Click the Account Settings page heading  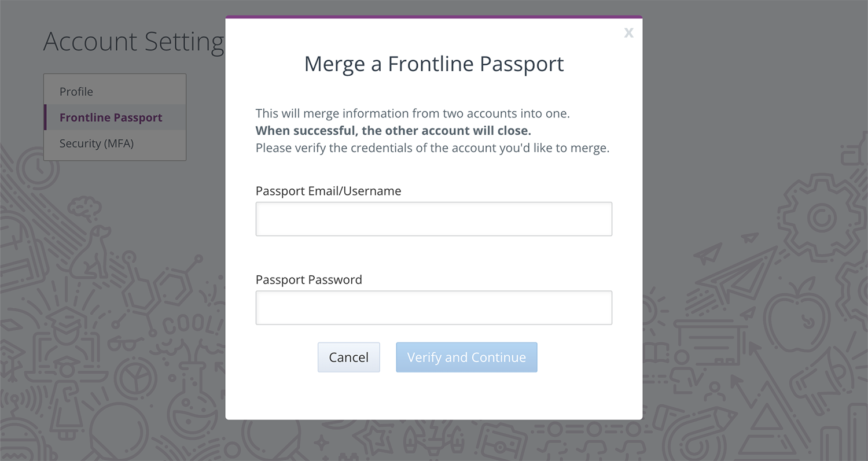134,42
